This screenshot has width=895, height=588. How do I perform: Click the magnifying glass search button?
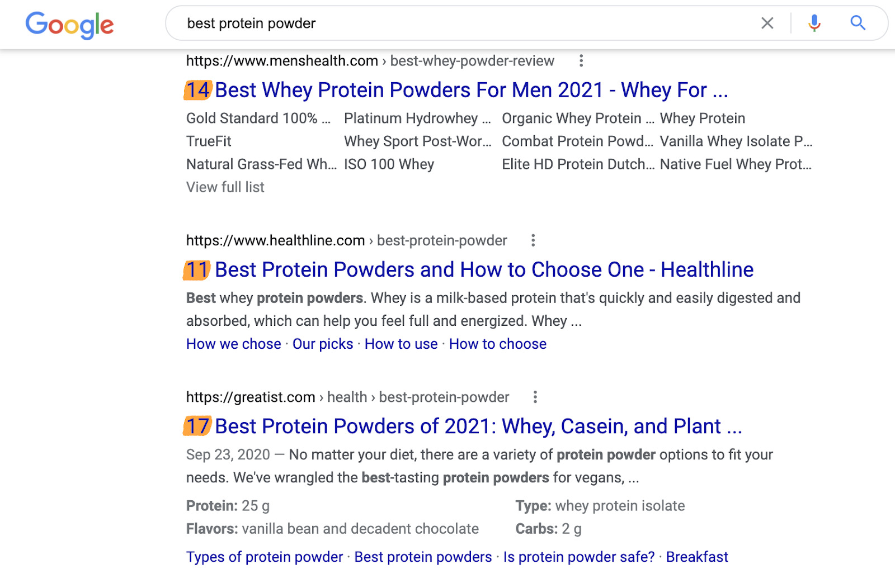858,23
